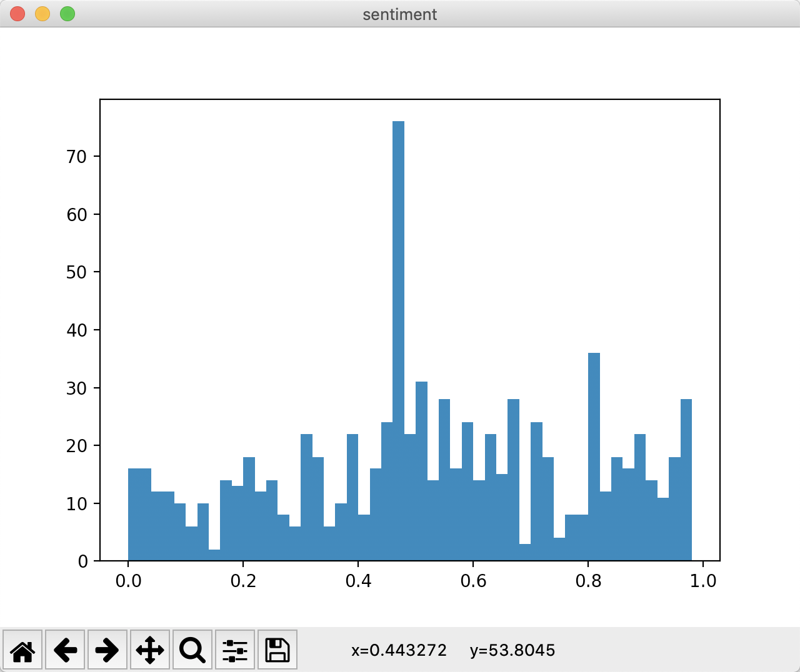Screen dimensions: 800x672
Task: Open the Configure subplots sliders icon
Action: click(235, 650)
